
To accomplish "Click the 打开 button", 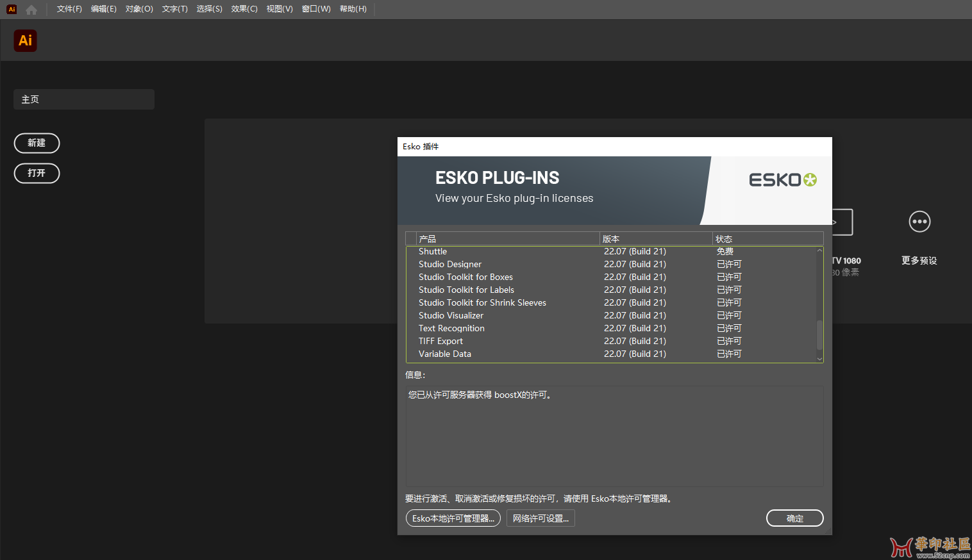I will (x=37, y=173).
